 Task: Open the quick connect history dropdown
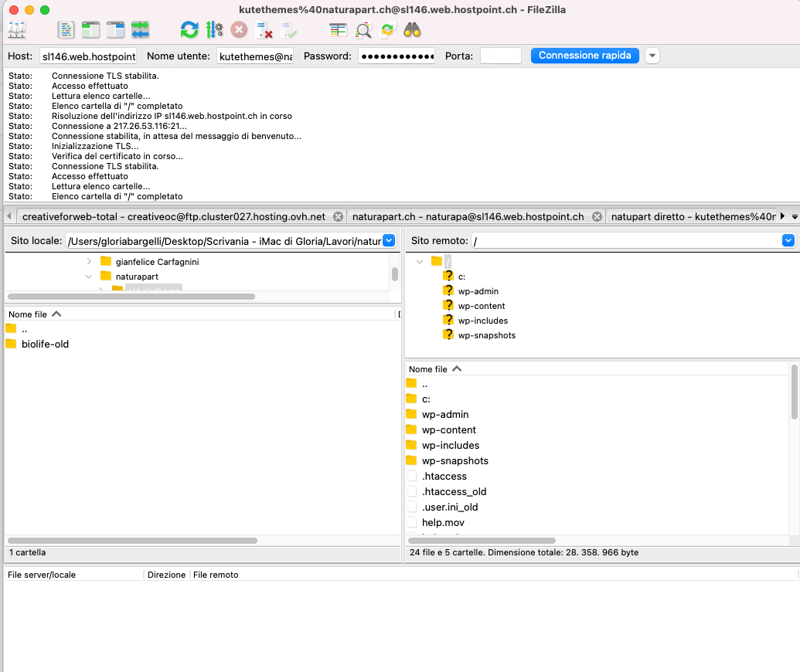coord(652,56)
